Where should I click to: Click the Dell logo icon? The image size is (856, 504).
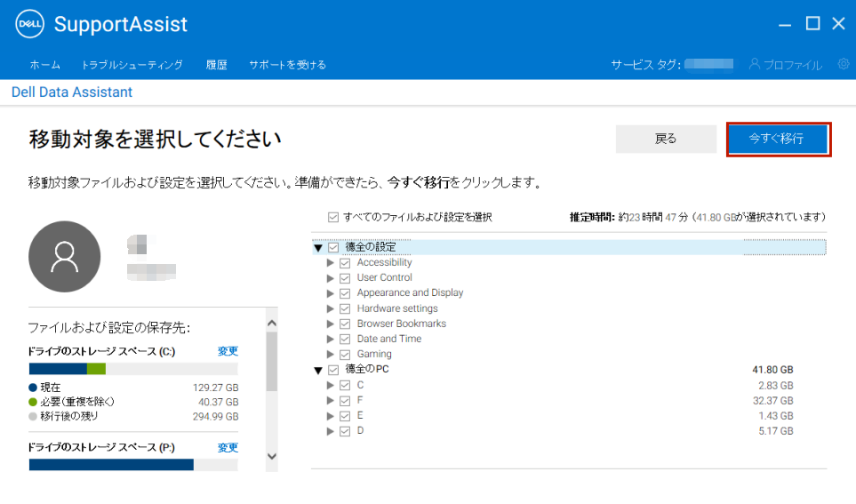point(29,24)
